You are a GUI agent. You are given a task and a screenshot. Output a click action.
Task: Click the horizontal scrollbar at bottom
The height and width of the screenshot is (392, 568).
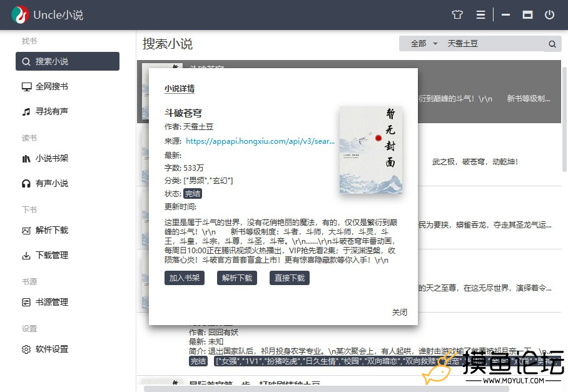click(326, 389)
